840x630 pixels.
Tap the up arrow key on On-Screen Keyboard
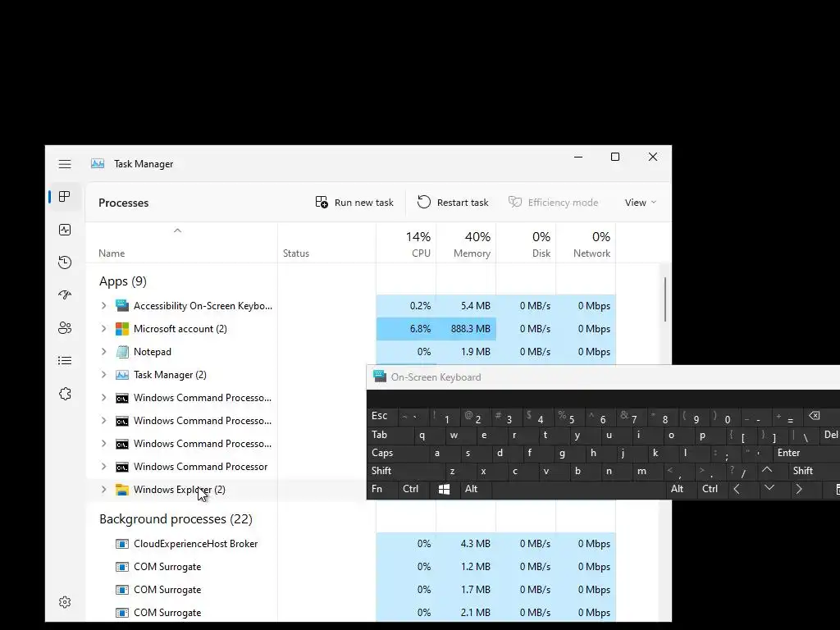tap(767, 471)
